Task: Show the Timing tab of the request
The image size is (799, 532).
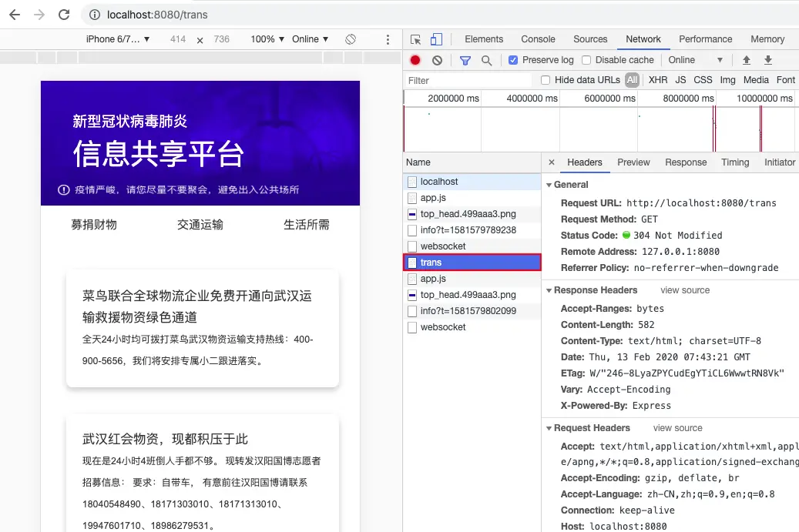Action: click(x=735, y=162)
